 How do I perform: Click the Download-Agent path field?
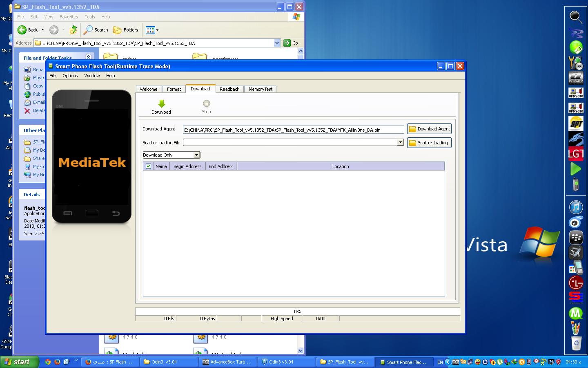point(293,130)
